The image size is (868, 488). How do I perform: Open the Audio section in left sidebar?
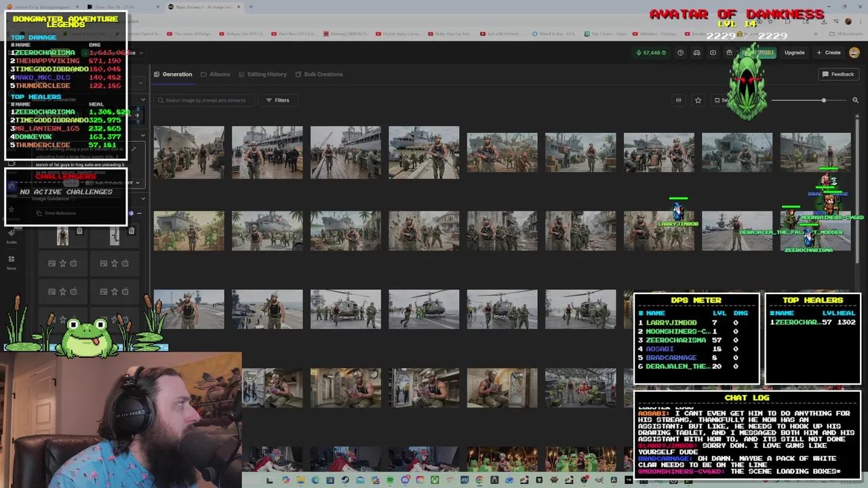click(12, 236)
